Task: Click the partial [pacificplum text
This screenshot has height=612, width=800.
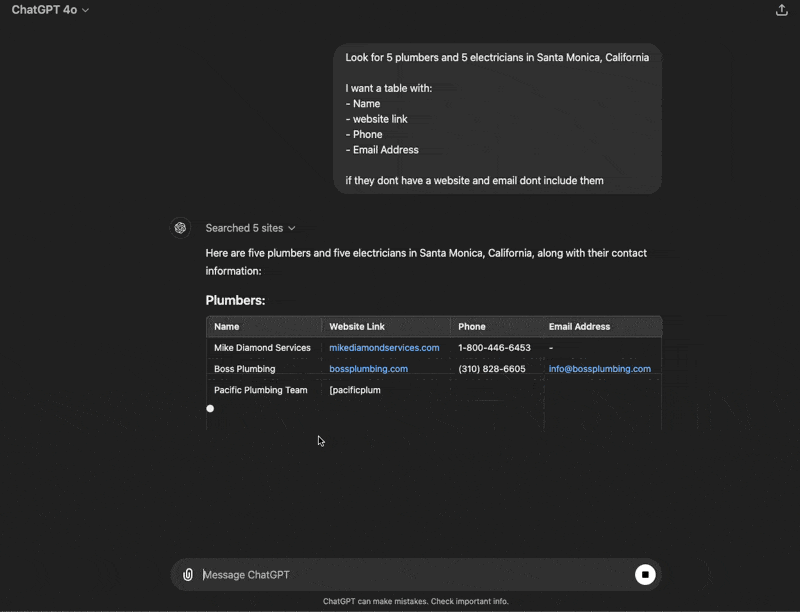Action: 355,390
